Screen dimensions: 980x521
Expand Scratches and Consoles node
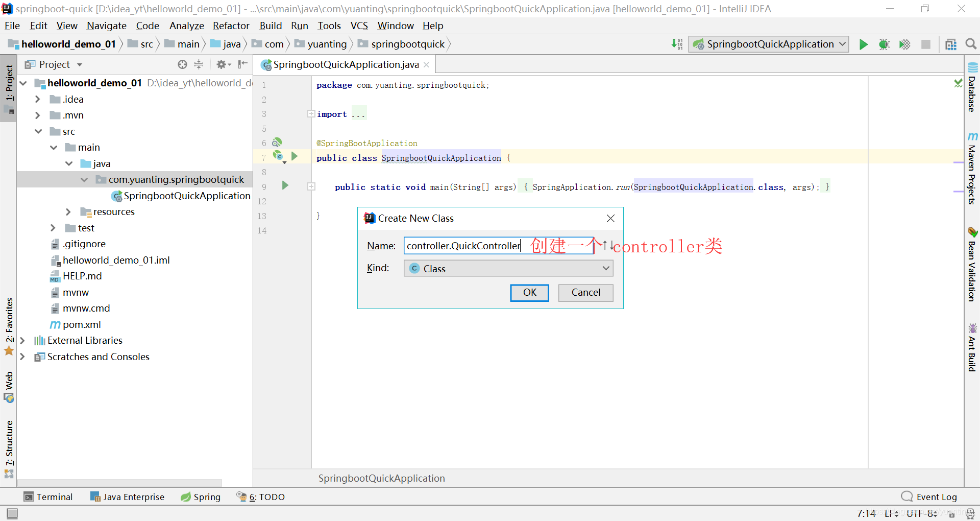tap(22, 357)
